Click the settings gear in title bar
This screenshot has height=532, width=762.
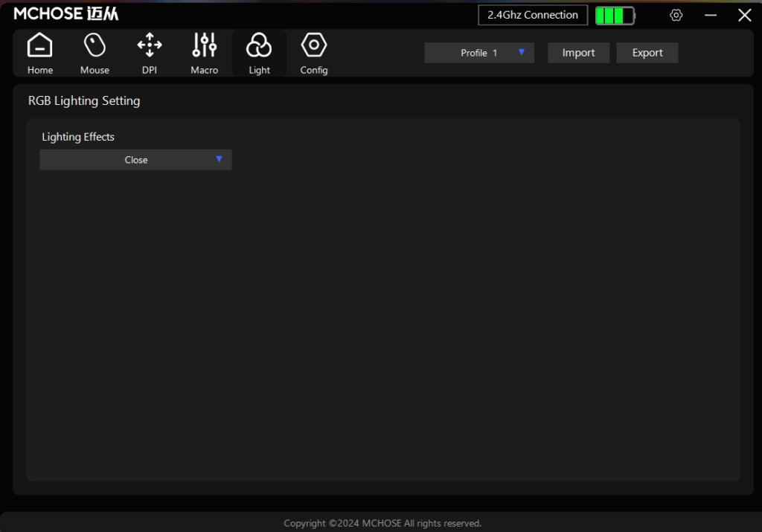click(676, 16)
